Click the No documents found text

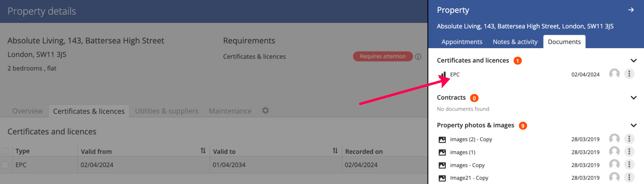pyautogui.click(x=463, y=109)
